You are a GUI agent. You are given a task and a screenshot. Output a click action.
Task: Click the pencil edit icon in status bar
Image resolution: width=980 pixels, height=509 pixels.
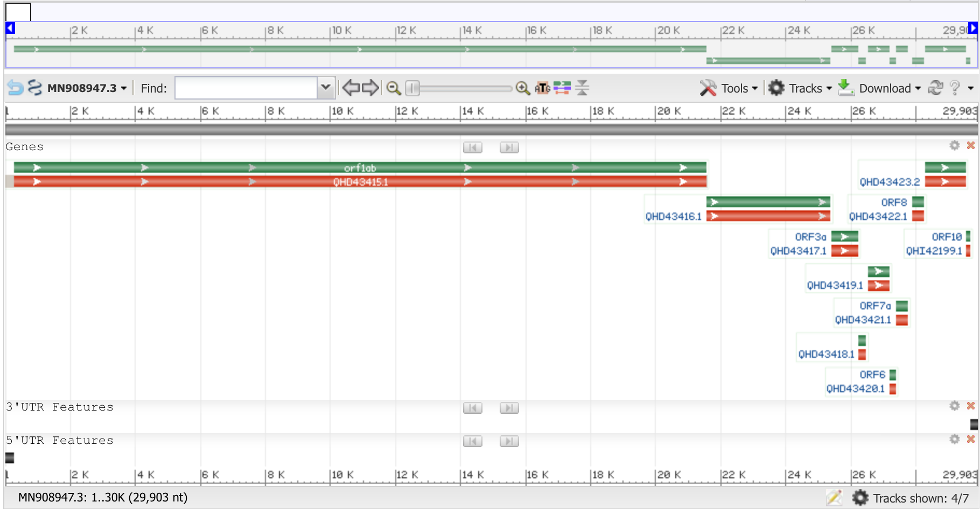pos(834,498)
